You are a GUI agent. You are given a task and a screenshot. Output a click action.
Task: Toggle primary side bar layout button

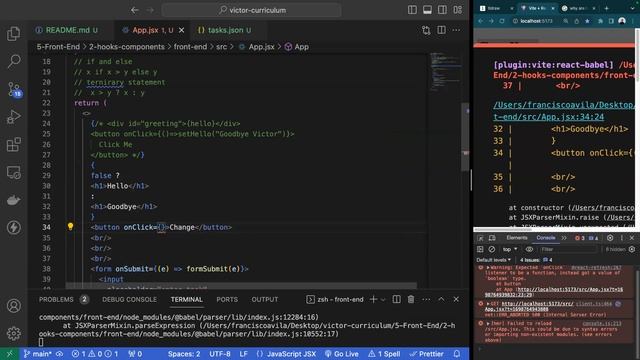coord(412,10)
